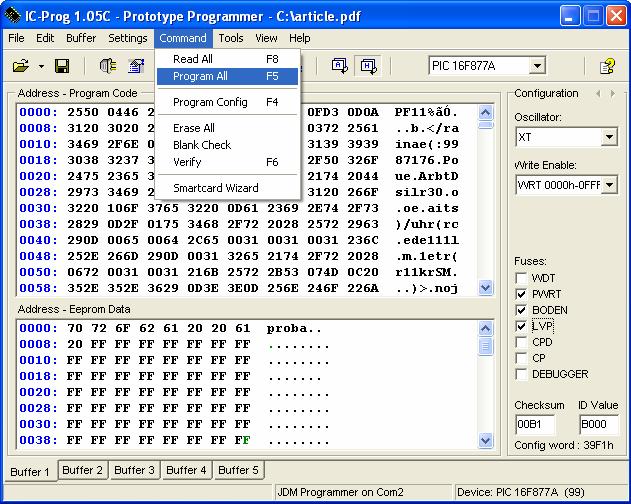Click 'Device: PIC 16F877A (99)' status text

point(520,492)
